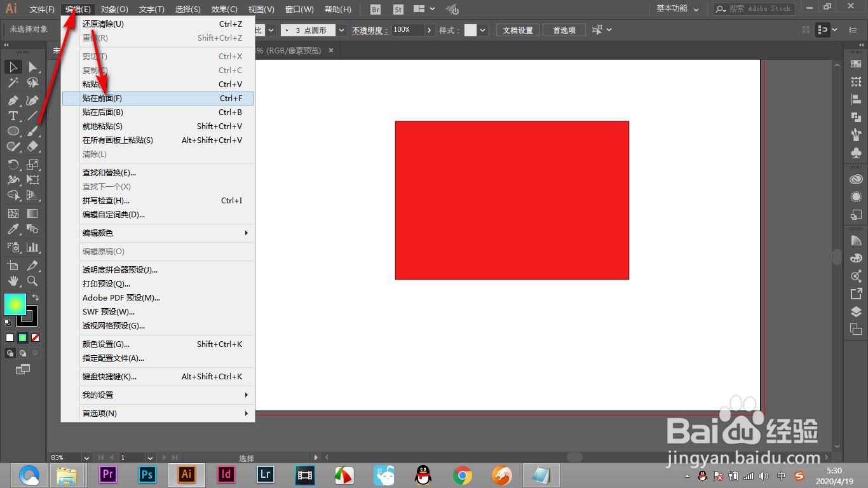This screenshot has width=868, height=488.
Task: Open the 3 点圆形 brush dropdown
Action: [341, 30]
